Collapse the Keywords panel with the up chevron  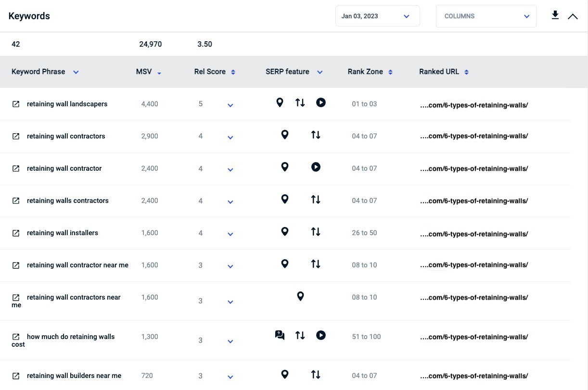(573, 16)
